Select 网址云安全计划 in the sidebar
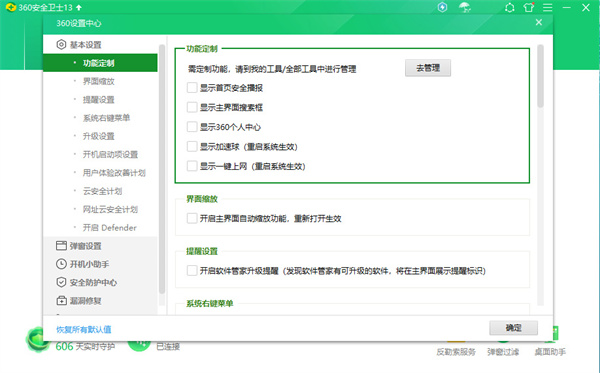The height and width of the screenshot is (373, 600). click(x=110, y=209)
